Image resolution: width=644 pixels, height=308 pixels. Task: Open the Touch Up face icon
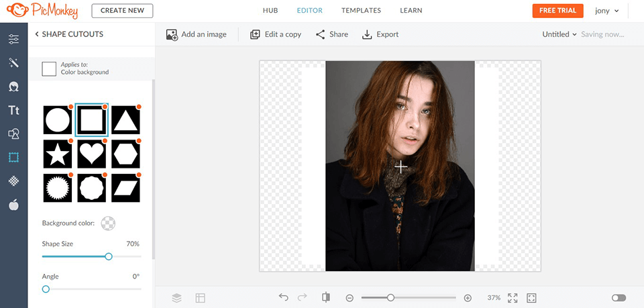coord(13,87)
